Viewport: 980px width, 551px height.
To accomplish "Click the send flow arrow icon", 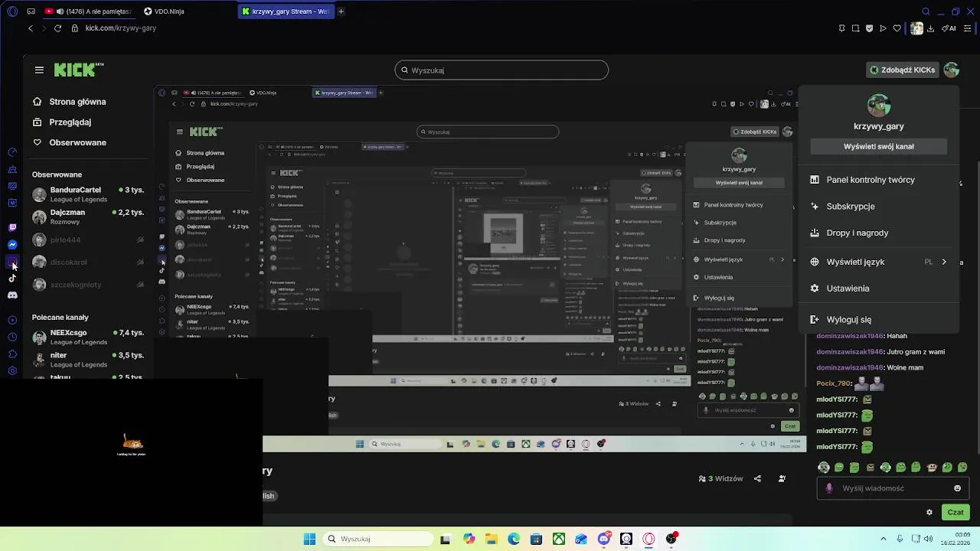I will click(x=883, y=28).
